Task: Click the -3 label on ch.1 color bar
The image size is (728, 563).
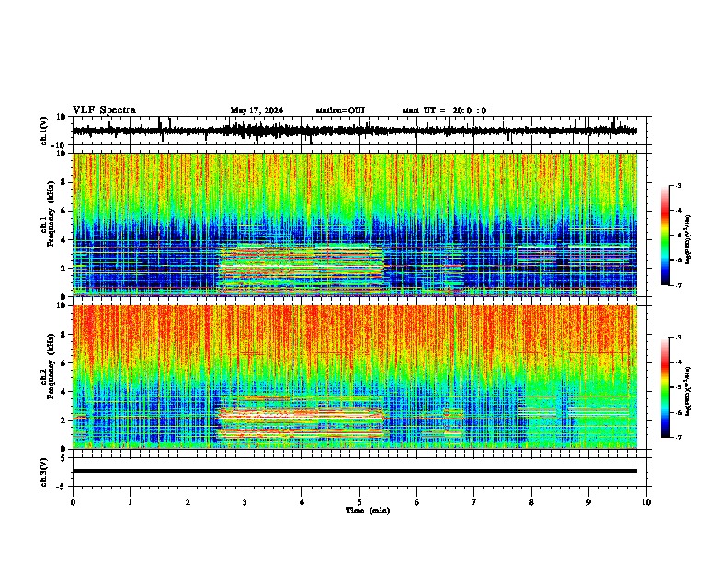Action: click(x=677, y=185)
